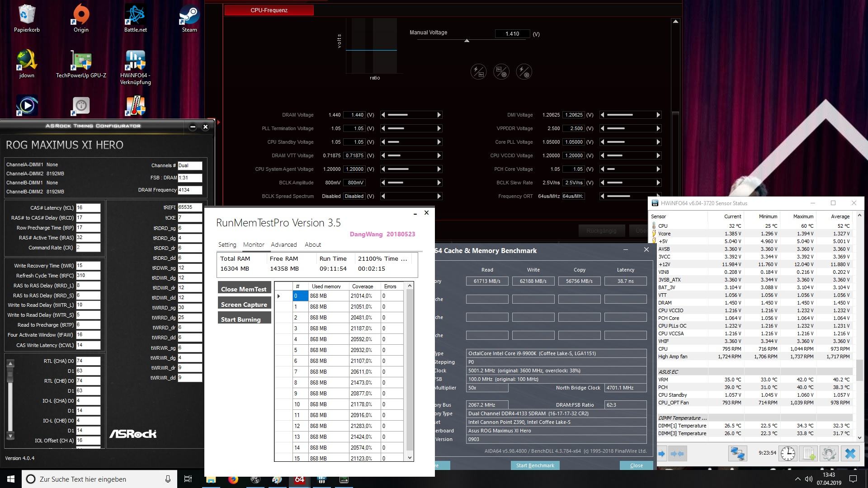Viewport: 868px width, 488px height.
Task: Switch to the Setting tab in RunMemTestPro
Action: pos(227,244)
